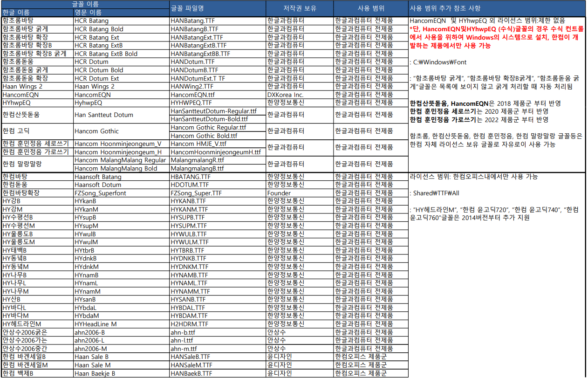
Task: Select the 'Haansoft Batang' cell
Action: (121, 177)
